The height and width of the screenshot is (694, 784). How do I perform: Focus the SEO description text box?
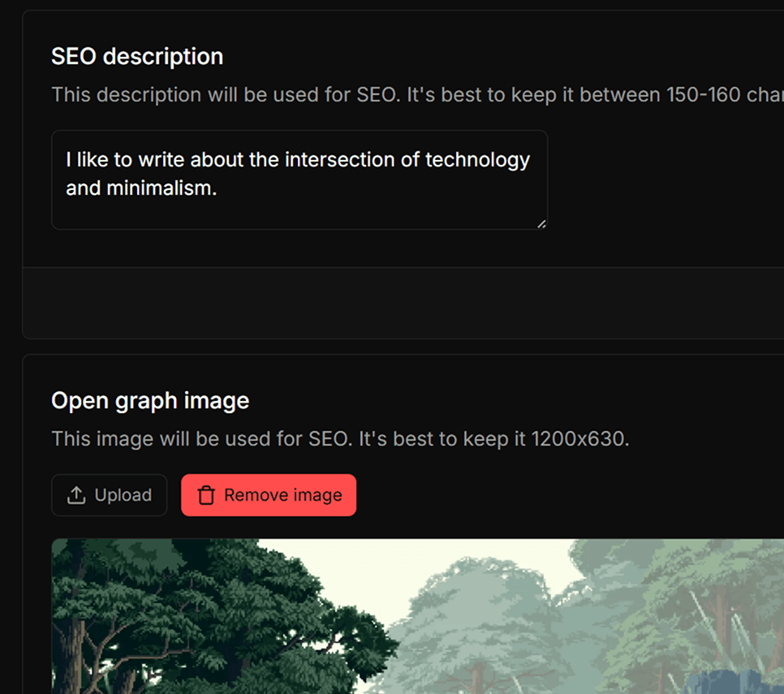(x=299, y=179)
